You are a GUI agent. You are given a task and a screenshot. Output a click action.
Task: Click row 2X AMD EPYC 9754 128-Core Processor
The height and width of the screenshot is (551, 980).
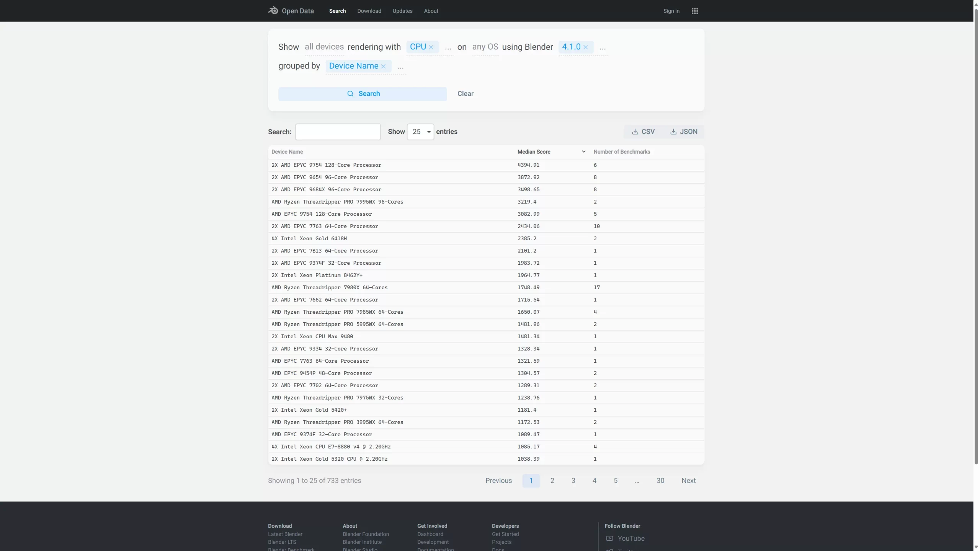coord(486,165)
